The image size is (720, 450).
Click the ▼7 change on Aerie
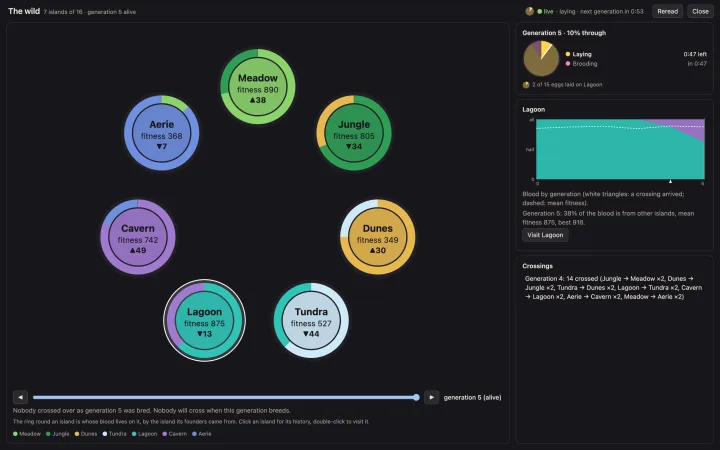(162, 146)
